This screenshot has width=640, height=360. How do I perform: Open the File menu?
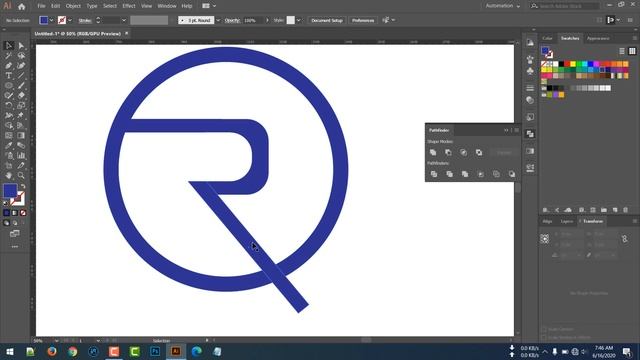coord(41,6)
